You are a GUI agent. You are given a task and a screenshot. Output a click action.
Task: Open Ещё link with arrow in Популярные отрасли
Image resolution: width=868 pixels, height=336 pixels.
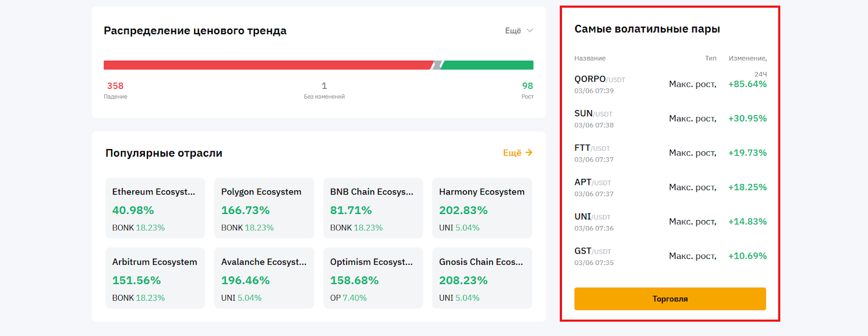pos(517,153)
